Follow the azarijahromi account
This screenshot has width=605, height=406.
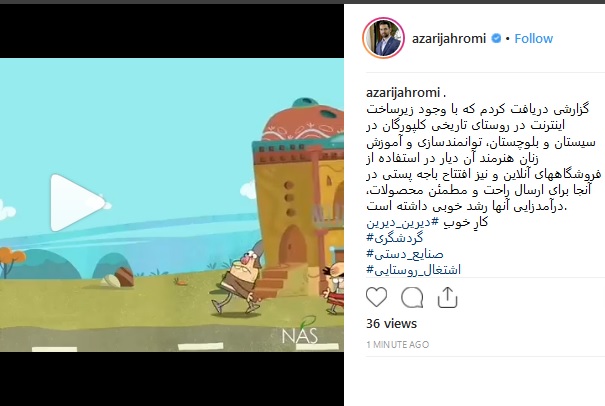534,39
